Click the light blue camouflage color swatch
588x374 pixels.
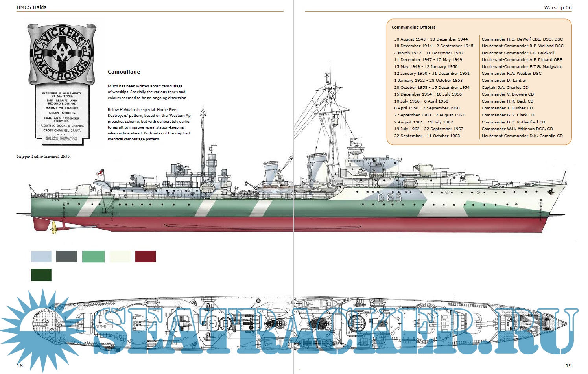point(41,256)
